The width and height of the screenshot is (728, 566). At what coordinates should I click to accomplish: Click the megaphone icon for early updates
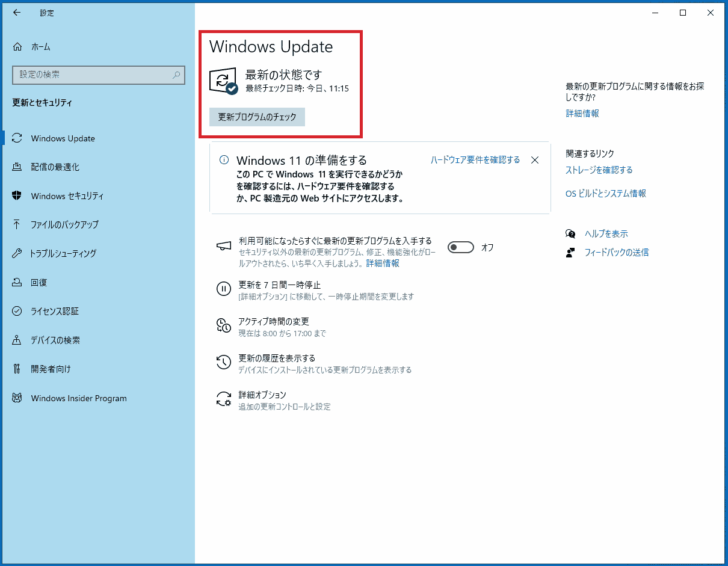[x=224, y=245]
